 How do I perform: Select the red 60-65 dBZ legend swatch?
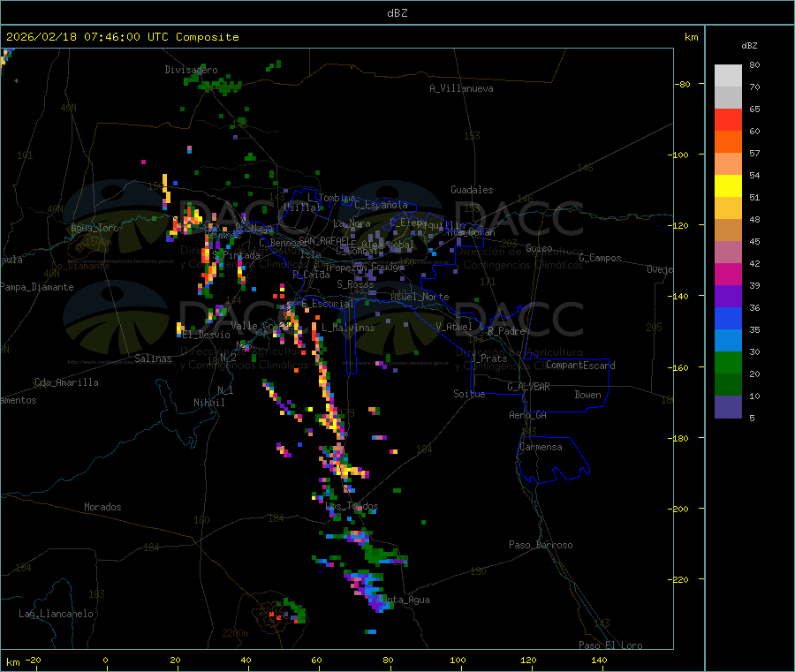[x=728, y=119]
